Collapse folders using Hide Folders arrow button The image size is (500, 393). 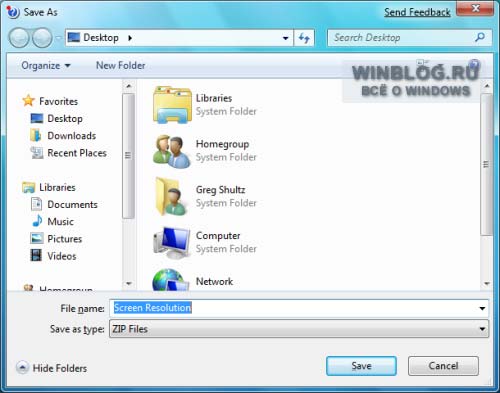tap(22, 367)
